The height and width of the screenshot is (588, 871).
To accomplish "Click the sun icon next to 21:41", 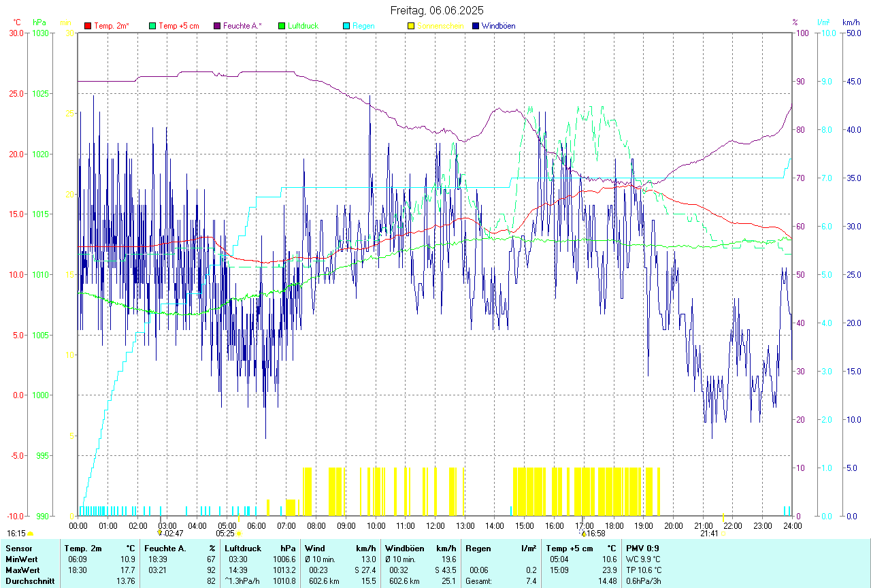I will click(723, 534).
